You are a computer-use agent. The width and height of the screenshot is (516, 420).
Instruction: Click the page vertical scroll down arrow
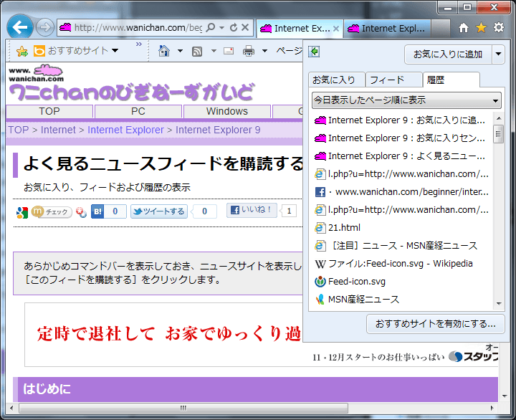(x=505, y=396)
